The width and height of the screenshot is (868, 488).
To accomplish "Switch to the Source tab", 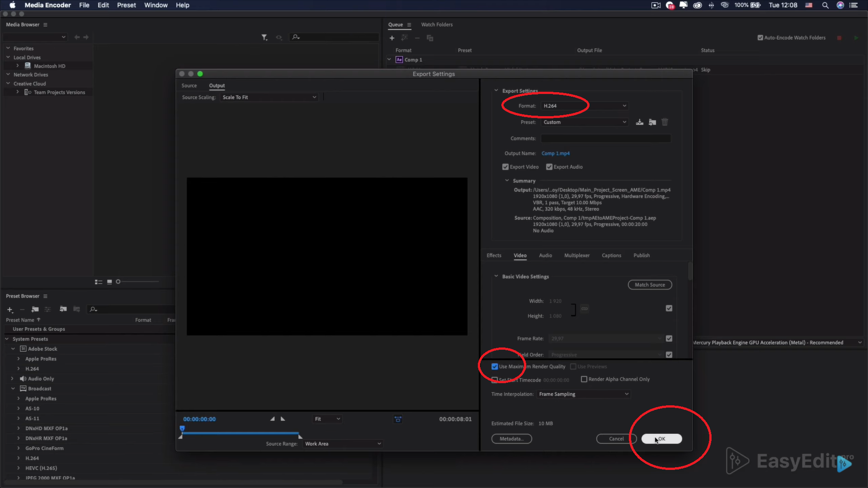I will (189, 86).
